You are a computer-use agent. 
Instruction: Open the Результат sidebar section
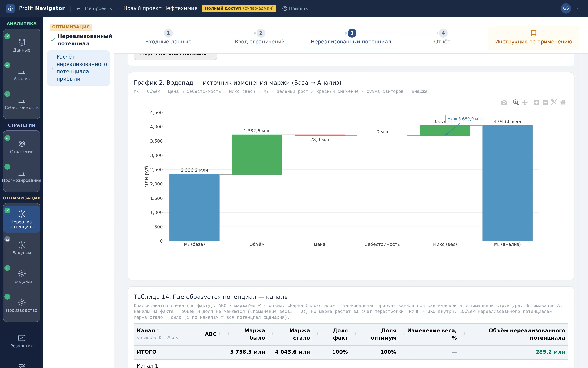[22, 342]
